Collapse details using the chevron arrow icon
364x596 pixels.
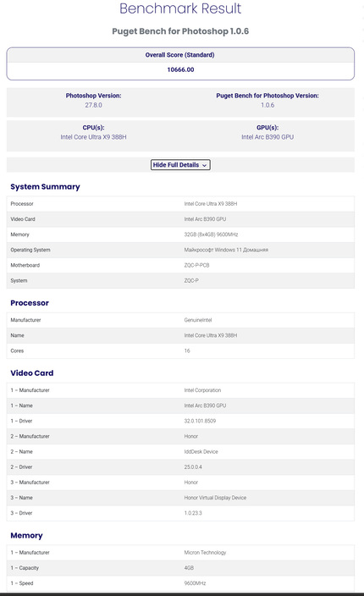tap(205, 165)
